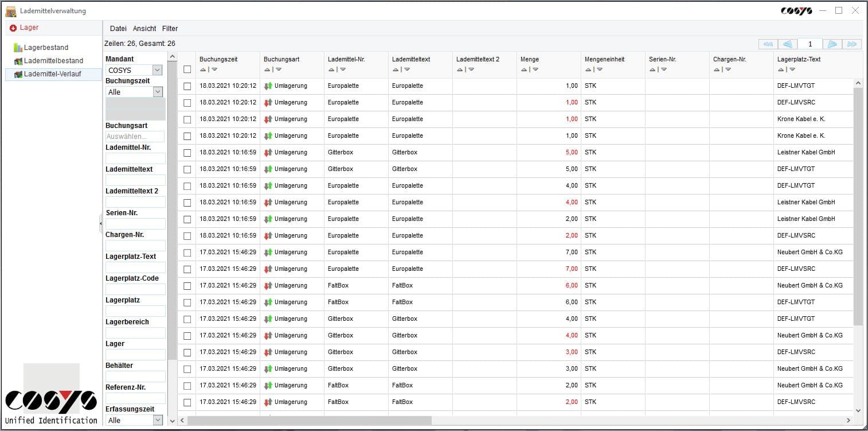Viewport: 868px width, 431px height.
Task: Jump to the last results page
Action: [853, 44]
